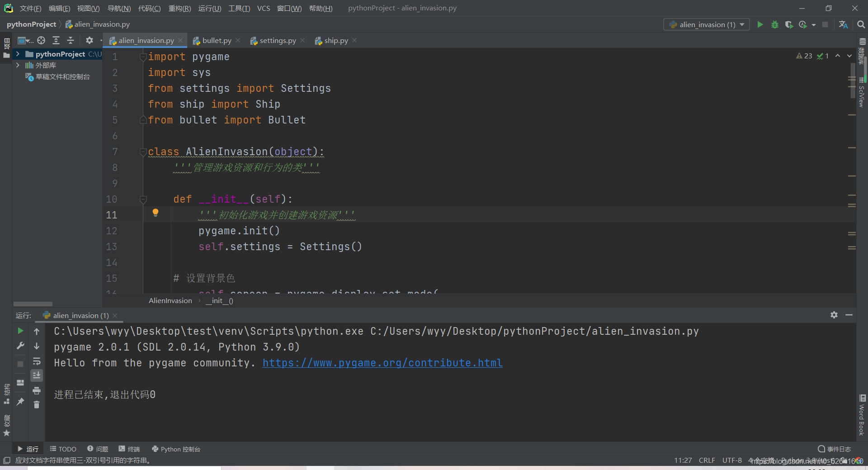
Task: Open project panel settings gear
Action: pos(90,40)
